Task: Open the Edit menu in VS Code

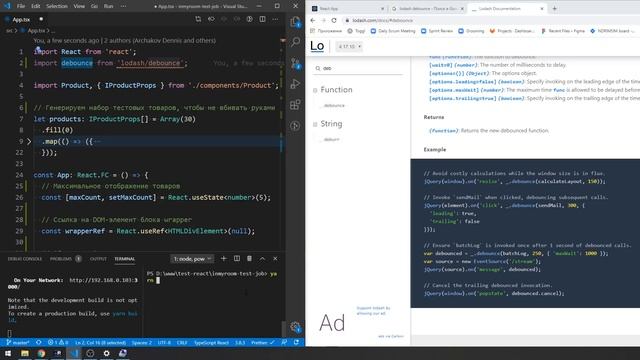Action: point(36,6)
